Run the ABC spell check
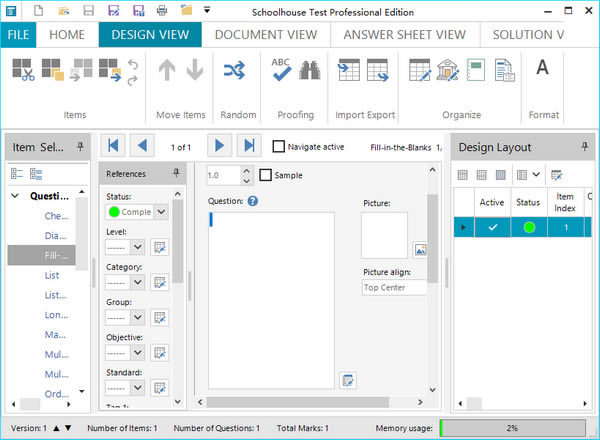The image size is (600, 440). pos(282,69)
